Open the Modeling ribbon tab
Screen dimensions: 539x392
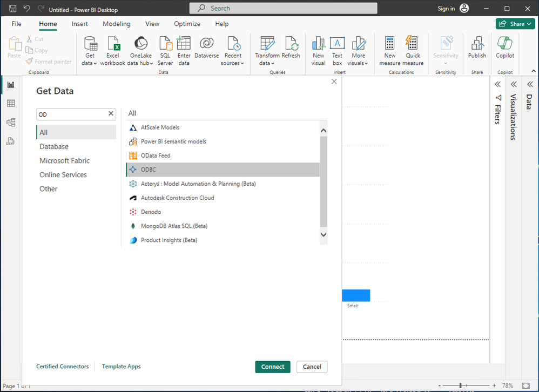click(x=117, y=24)
